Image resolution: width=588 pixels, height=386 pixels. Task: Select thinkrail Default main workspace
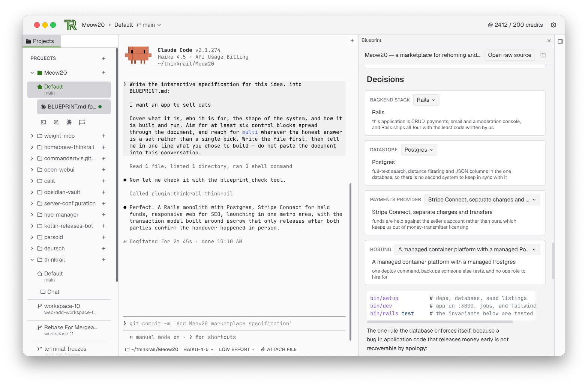(69, 276)
